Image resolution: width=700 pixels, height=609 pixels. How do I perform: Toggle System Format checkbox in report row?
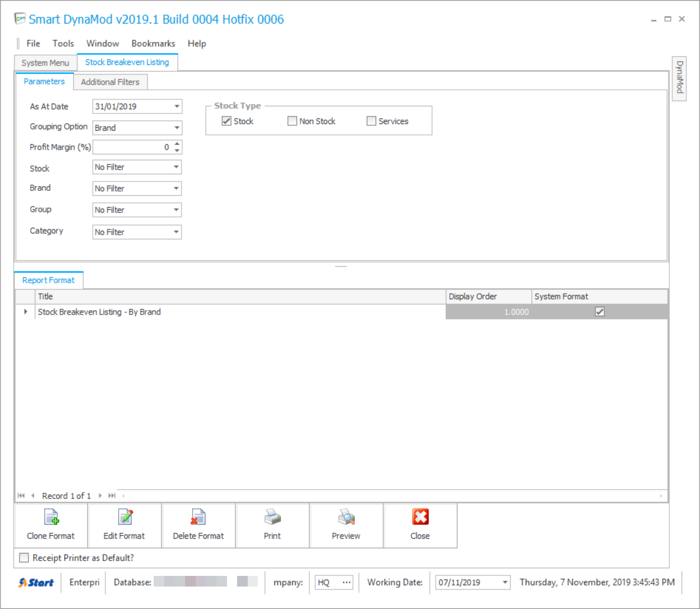coord(599,312)
